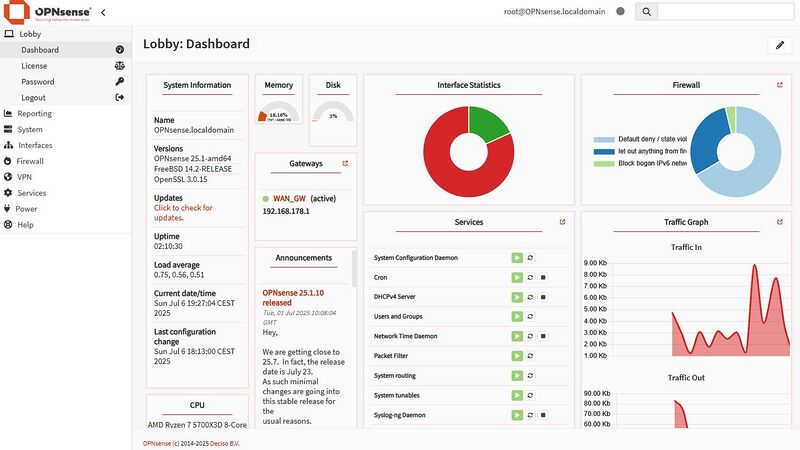
Task: Restart the Users and Groups service
Action: tap(530, 316)
